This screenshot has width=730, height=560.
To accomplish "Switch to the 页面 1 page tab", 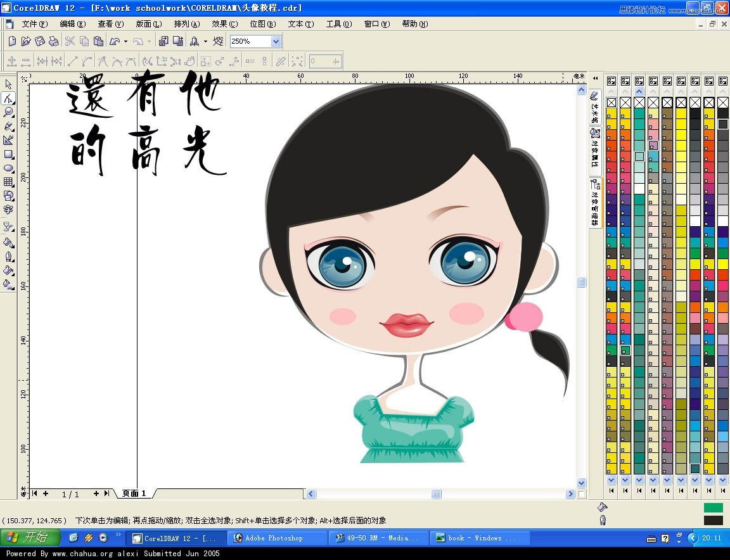I will click(x=133, y=493).
